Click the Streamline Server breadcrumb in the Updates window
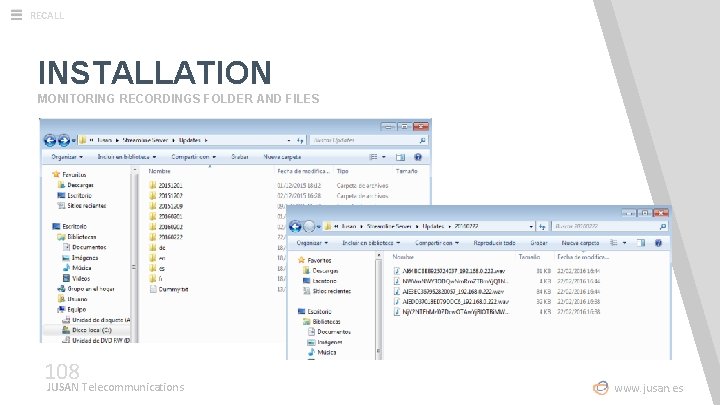Screen dimensions: 720x405 tap(145, 140)
